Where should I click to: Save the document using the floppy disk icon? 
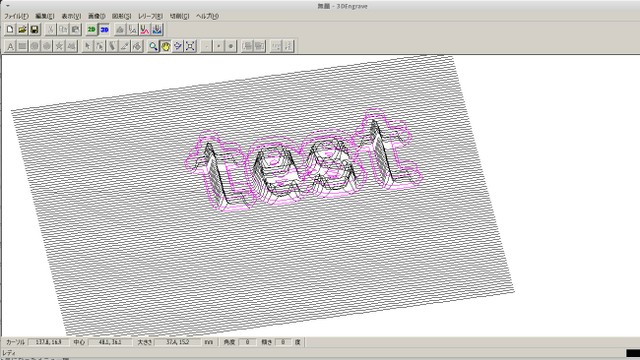(x=34, y=29)
